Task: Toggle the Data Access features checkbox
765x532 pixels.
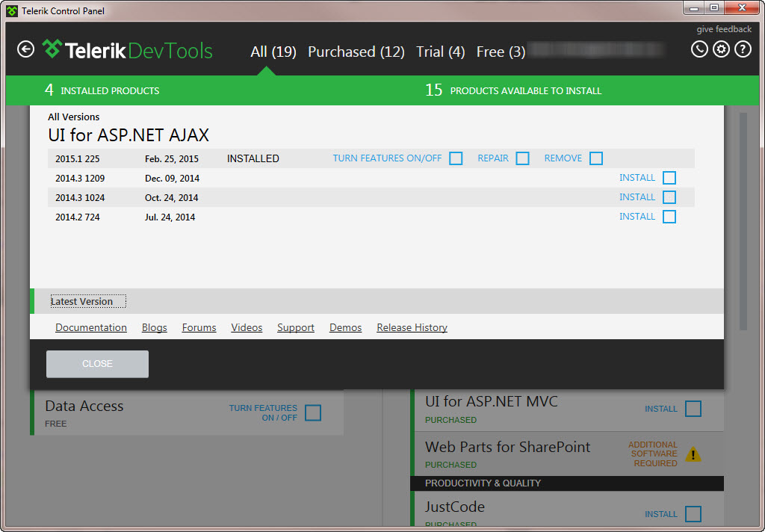Action: pos(313,413)
